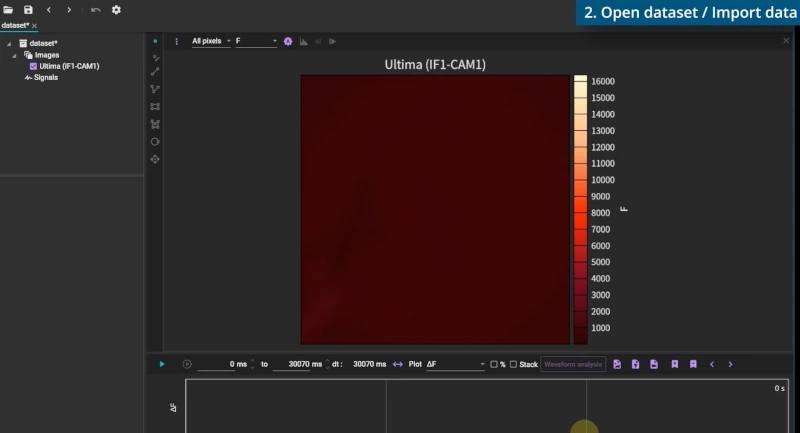Select the ellipse ROI tool

[x=155, y=142]
